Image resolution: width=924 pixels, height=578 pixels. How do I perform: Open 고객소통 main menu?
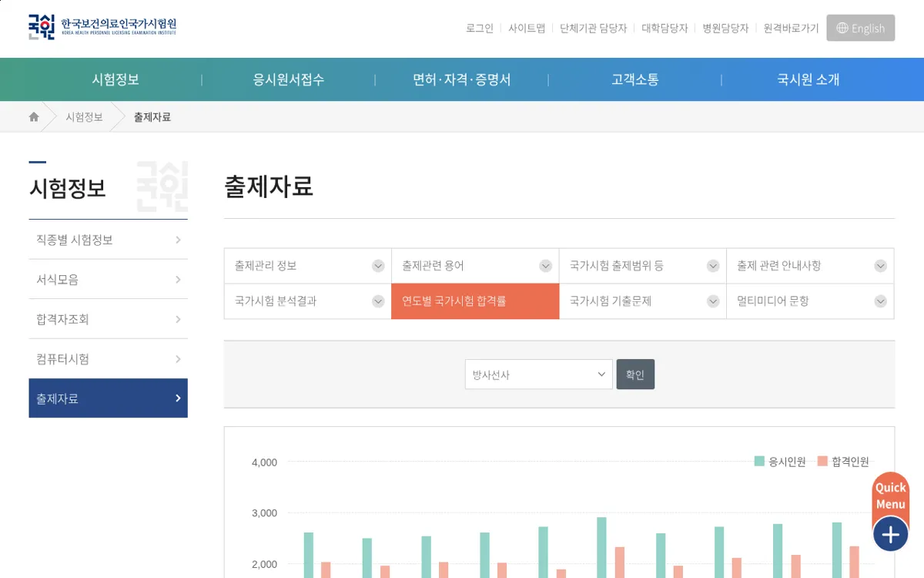pos(635,79)
